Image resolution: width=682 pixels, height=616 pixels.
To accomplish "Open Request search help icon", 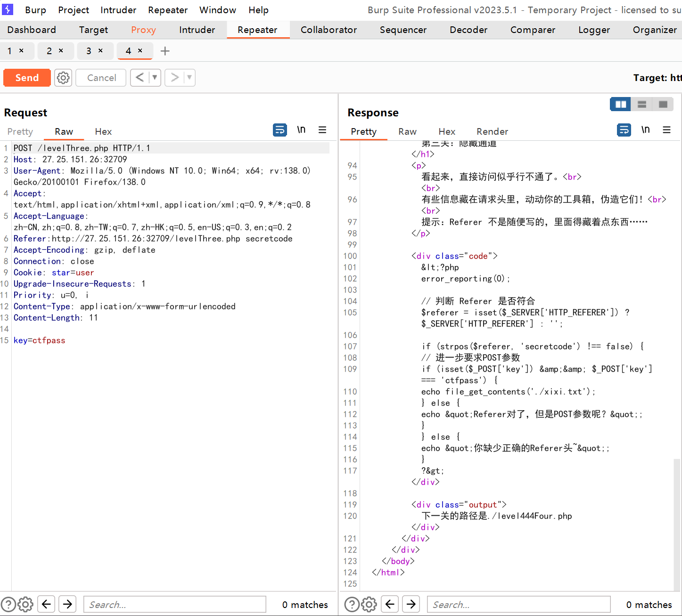I will 8,604.
